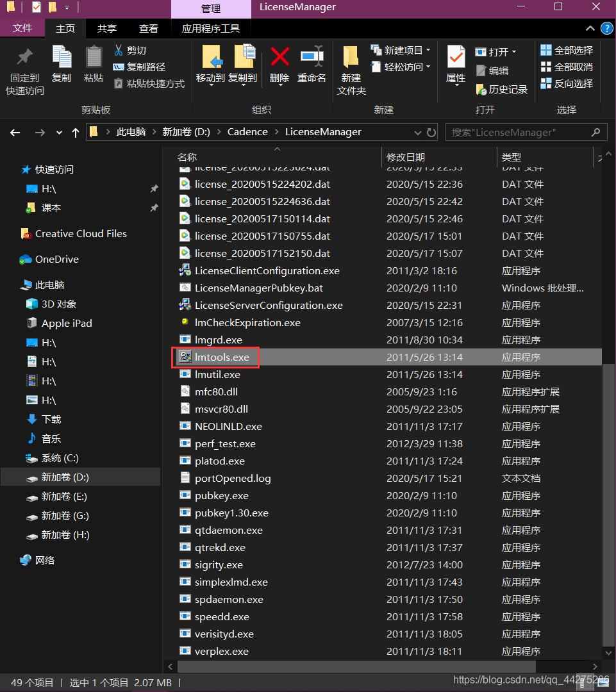The height and width of the screenshot is (692, 616).
Task: Open the Manage (管理) contextual tab
Action: [211, 9]
